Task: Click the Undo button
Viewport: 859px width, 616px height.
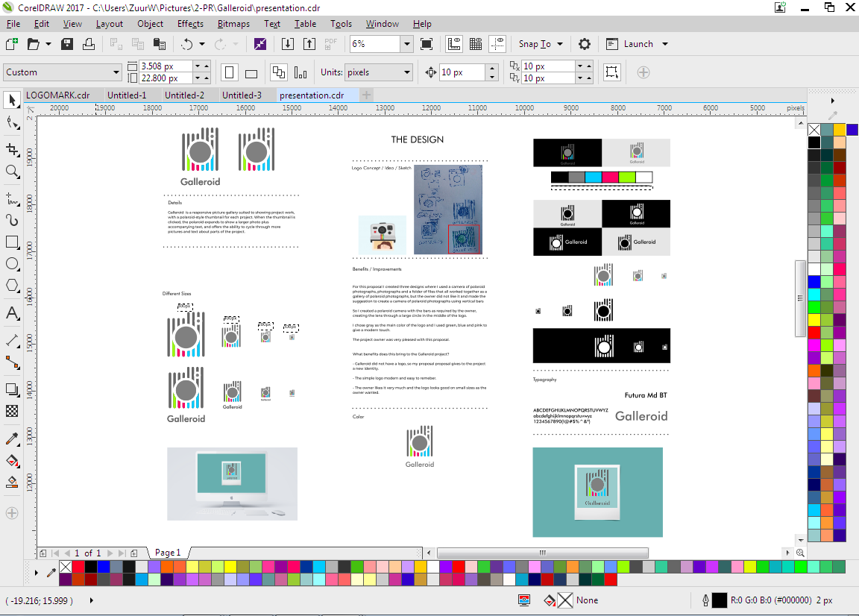Action: click(x=187, y=44)
